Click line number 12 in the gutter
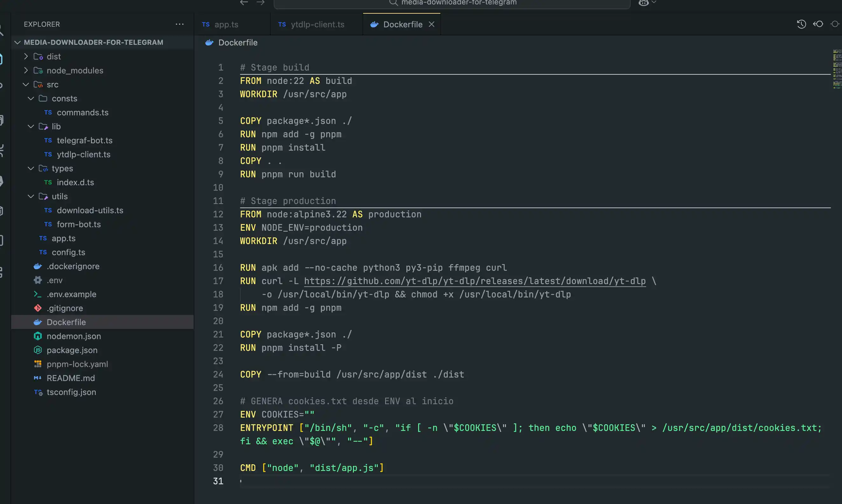The height and width of the screenshot is (504, 842). point(218,214)
